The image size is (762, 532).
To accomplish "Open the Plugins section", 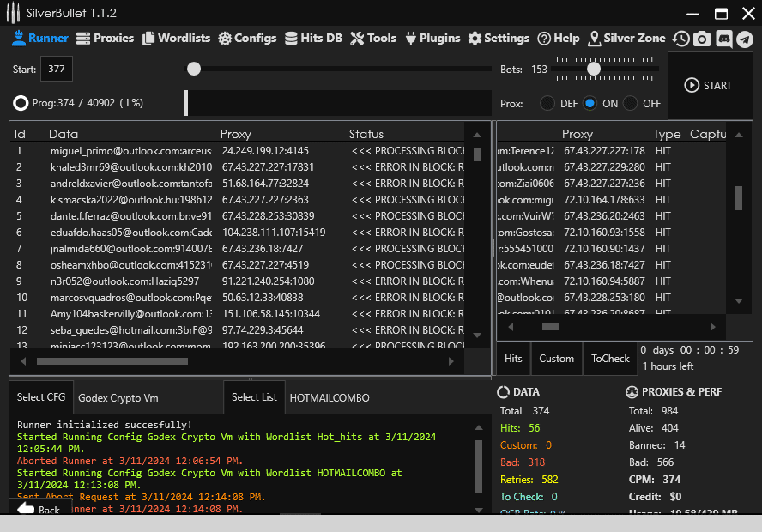I will point(432,39).
